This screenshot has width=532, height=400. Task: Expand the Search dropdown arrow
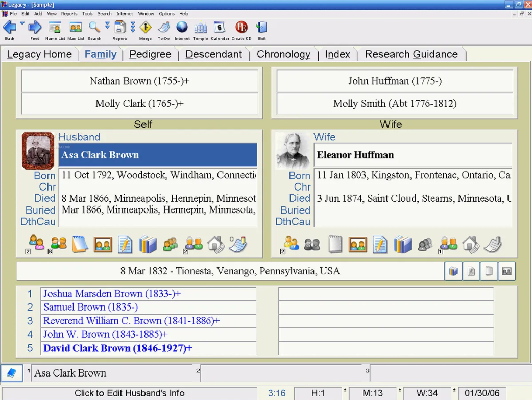[107, 26]
